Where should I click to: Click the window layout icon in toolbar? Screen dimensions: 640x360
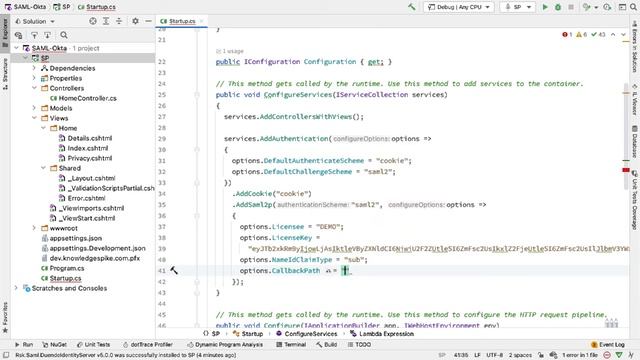tap(622, 7)
